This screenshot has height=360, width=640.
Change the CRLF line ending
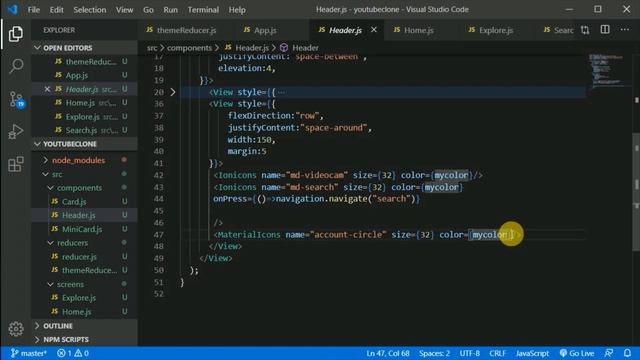click(497, 353)
